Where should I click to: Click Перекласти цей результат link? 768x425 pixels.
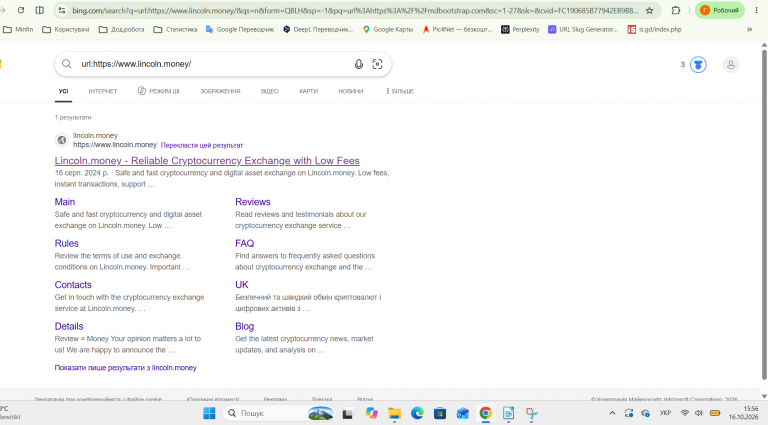click(x=202, y=145)
